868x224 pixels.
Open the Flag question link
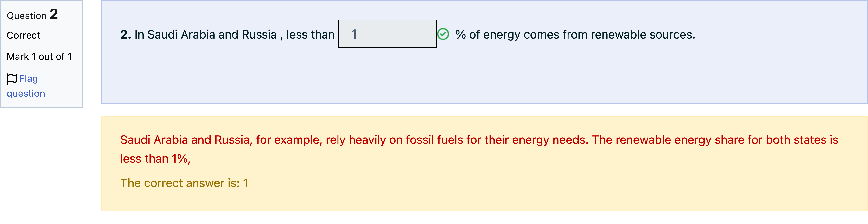26,86
